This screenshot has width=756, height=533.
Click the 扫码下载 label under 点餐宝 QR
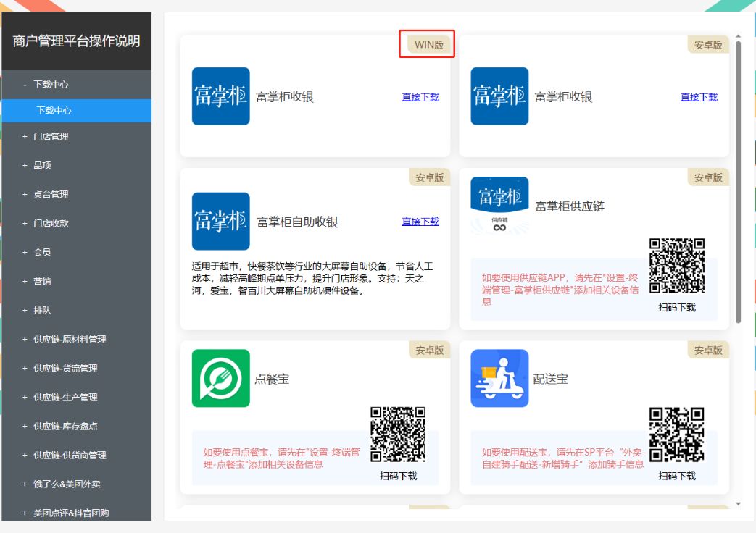398,476
